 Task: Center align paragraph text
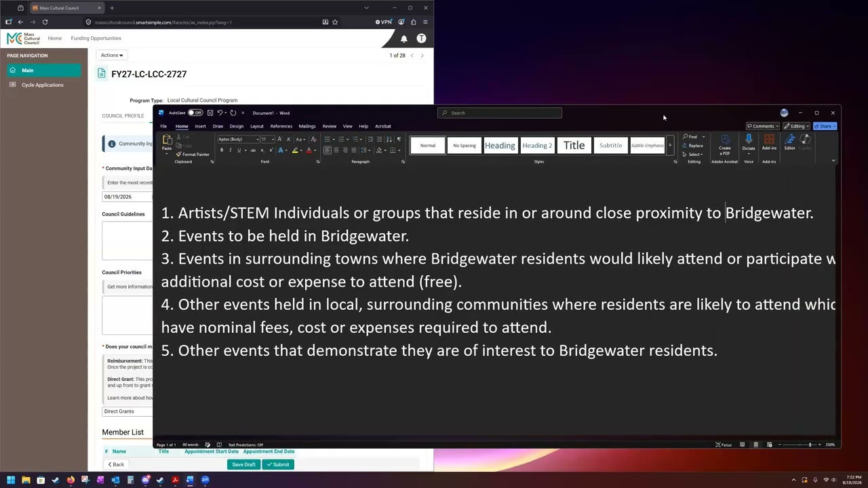pyautogui.click(x=336, y=150)
